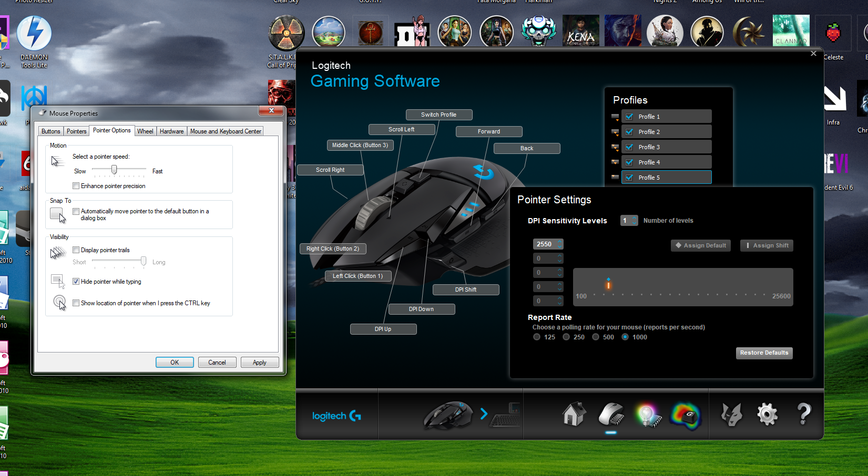Screen dimensions: 868x476
Task: Open the Celeste strawberry desktop icon
Action: pos(833,38)
